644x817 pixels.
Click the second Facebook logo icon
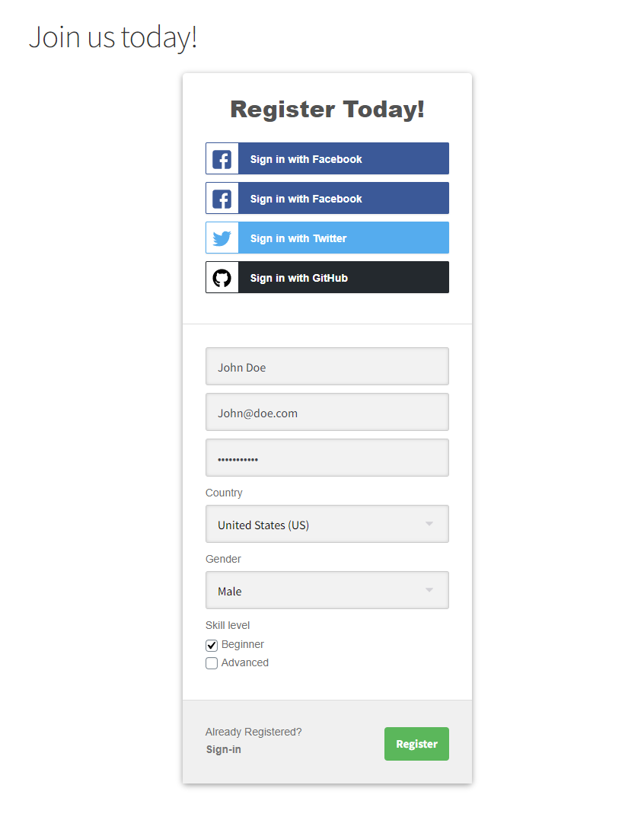(x=222, y=199)
